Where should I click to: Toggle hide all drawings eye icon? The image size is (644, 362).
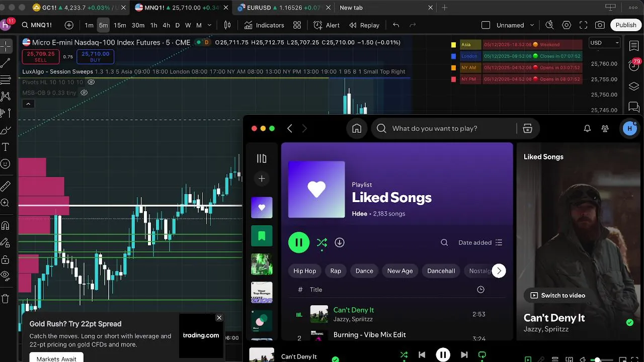coord(6,276)
